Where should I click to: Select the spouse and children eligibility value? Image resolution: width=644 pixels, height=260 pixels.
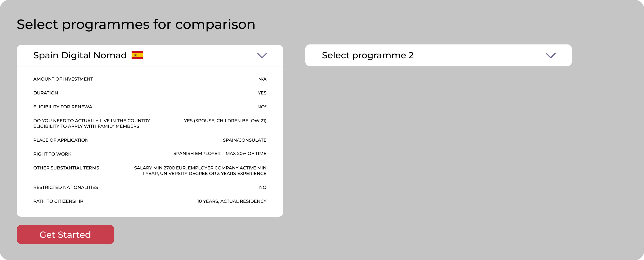click(225, 121)
